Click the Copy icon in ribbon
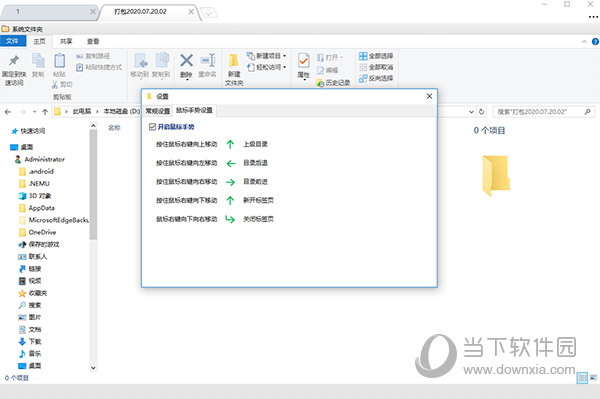The width and height of the screenshot is (600, 399). 38,61
